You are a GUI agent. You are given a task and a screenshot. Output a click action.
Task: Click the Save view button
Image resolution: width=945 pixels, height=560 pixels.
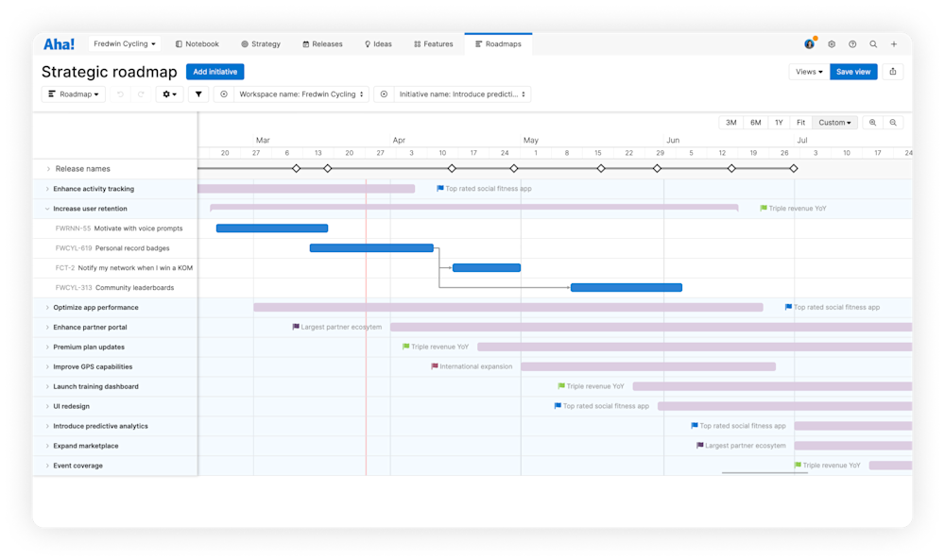click(x=853, y=71)
